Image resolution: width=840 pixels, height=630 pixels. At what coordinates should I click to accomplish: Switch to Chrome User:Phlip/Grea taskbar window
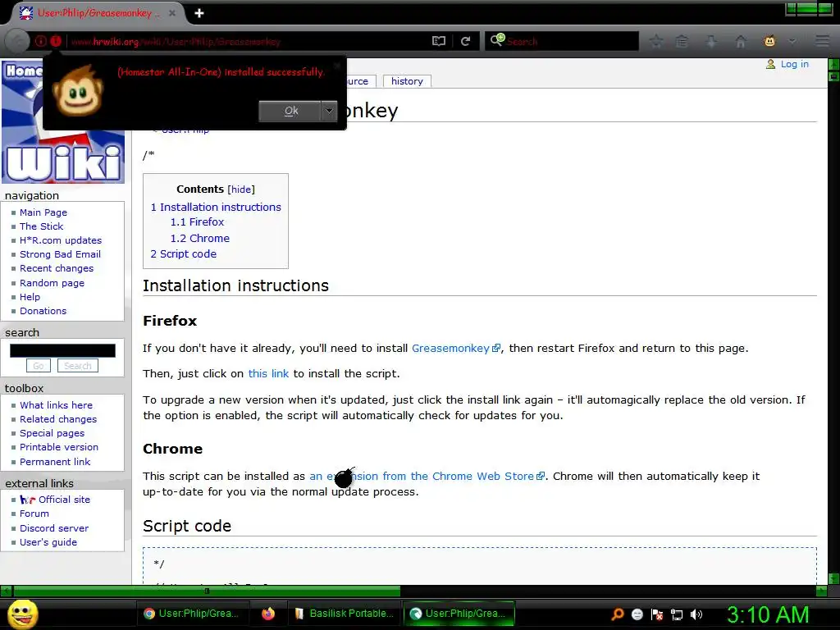click(192, 614)
